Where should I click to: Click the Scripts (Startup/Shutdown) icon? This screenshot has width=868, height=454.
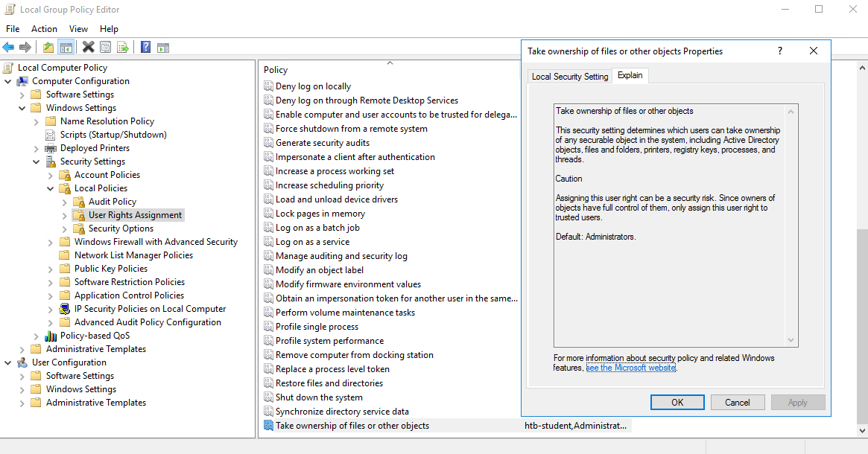coord(51,135)
